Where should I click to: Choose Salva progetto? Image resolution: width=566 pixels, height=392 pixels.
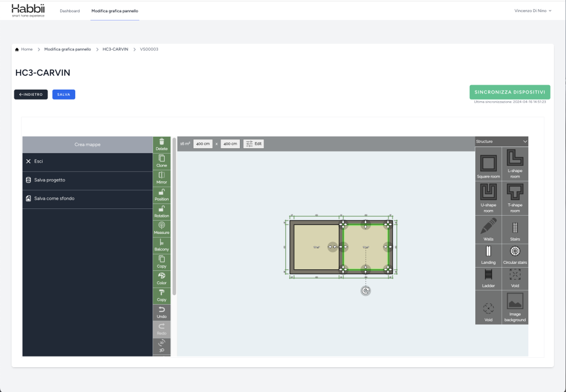coord(87,180)
